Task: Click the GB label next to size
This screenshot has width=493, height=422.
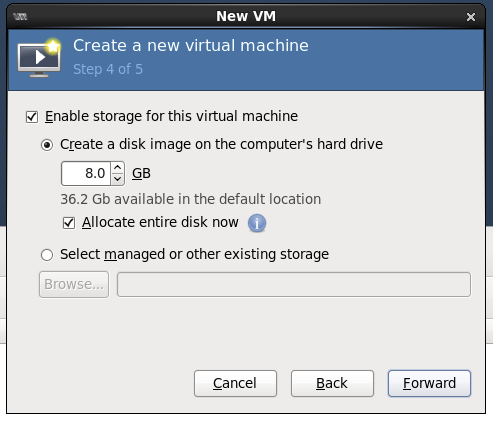Action: coord(141,173)
